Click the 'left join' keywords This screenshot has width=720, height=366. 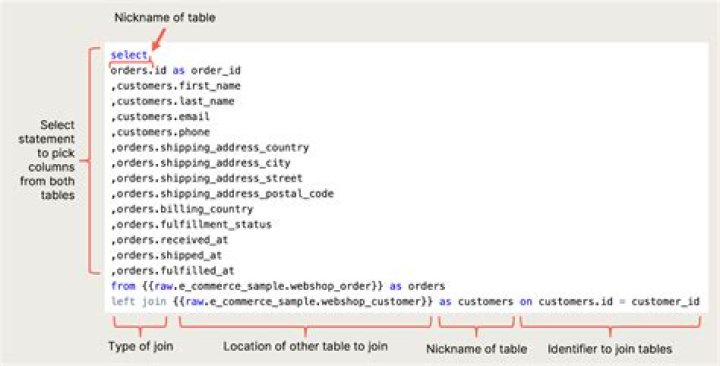tap(139, 302)
